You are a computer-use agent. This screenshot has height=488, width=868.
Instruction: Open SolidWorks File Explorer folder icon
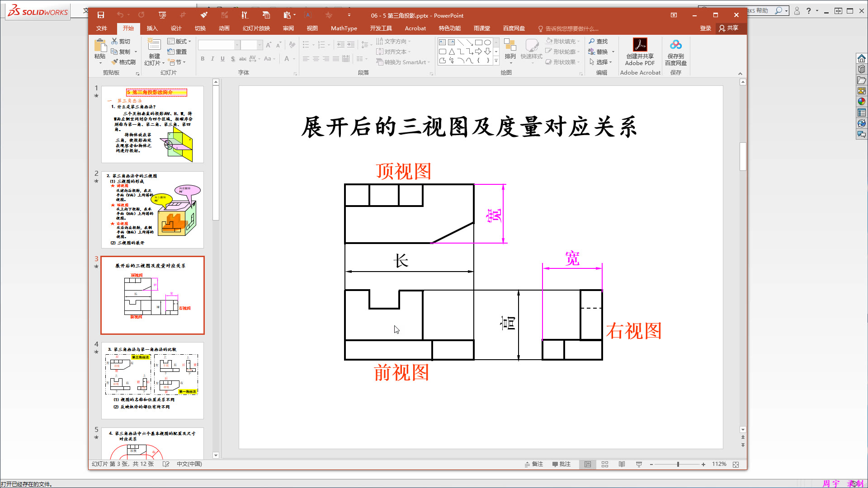(862, 80)
